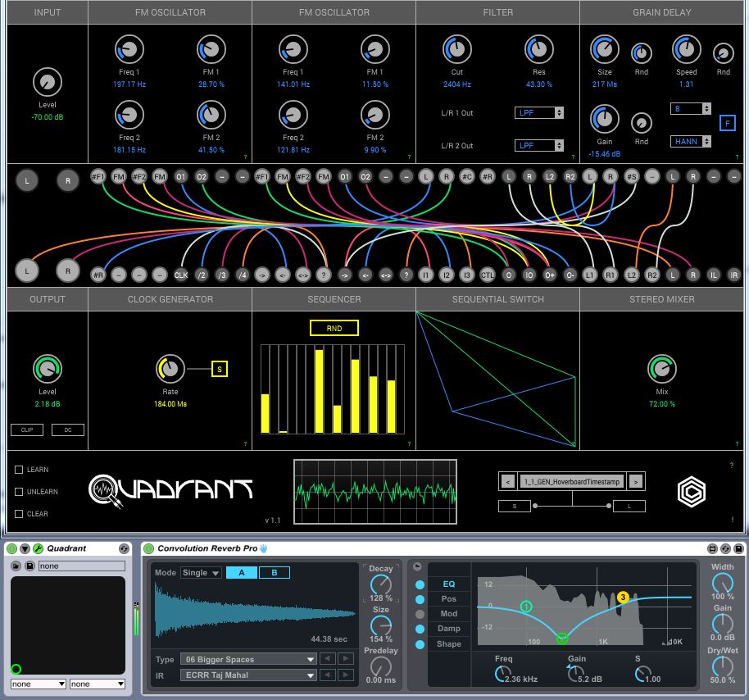The width and height of the screenshot is (749, 700).
Task: Click the Sequential Switch graph display
Action: click(497, 380)
